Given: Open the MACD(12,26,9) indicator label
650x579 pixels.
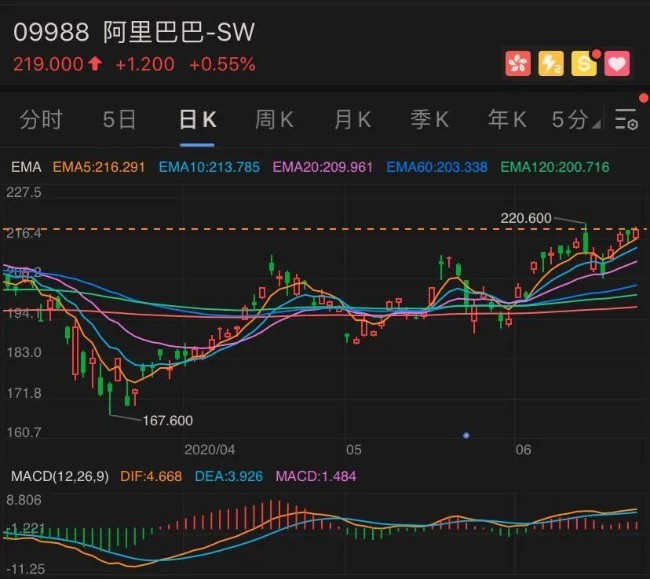Looking at the screenshot, I should [60, 476].
